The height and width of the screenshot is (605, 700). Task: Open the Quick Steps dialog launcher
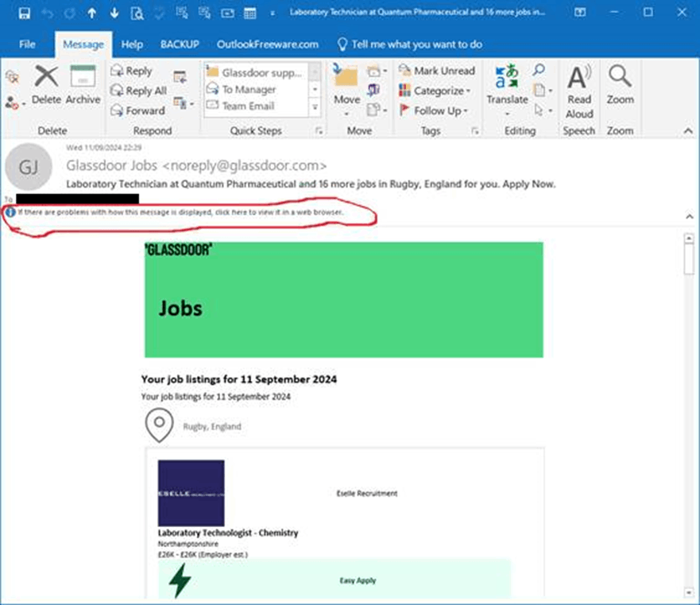coord(319,131)
